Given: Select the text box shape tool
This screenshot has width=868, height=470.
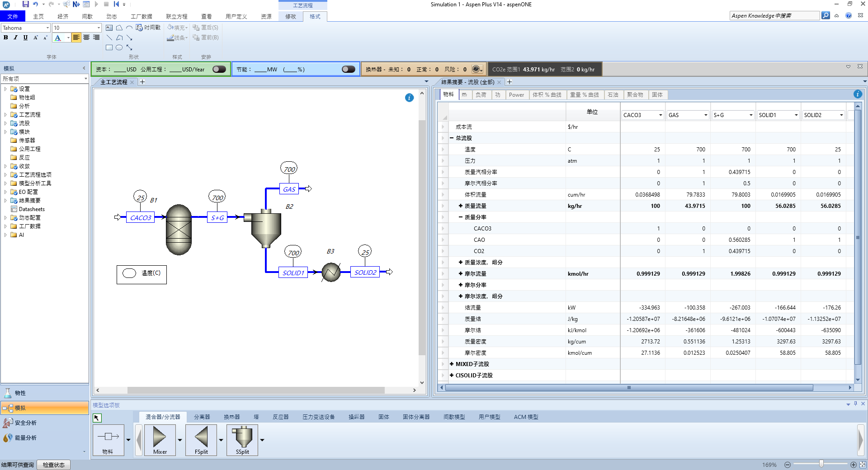Looking at the screenshot, I should [109, 28].
